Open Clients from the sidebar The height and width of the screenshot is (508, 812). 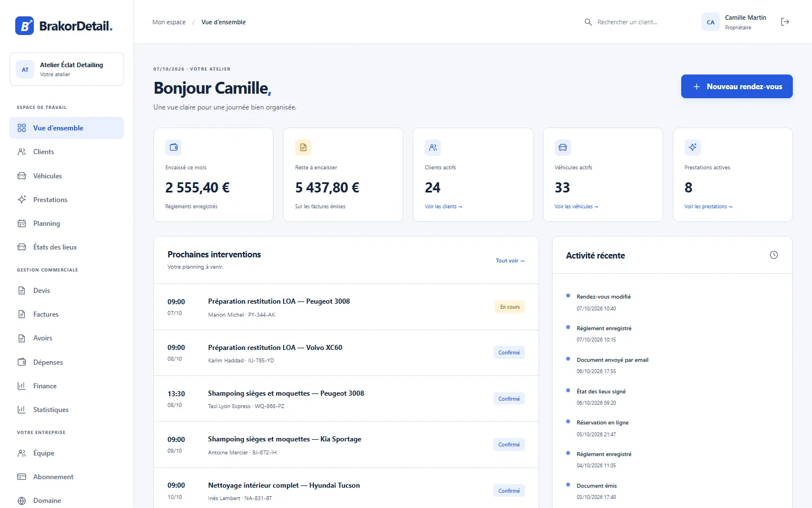pos(67,152)
